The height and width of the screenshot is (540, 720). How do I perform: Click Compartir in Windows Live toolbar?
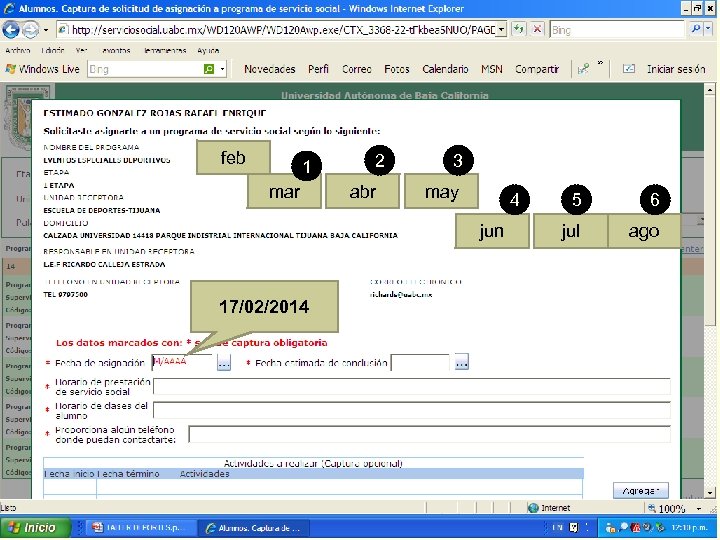click(x=537, y=69)
